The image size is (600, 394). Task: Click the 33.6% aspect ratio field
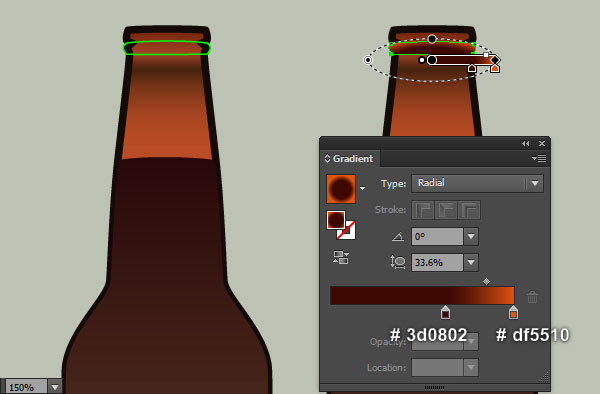[x=437, y=262]
